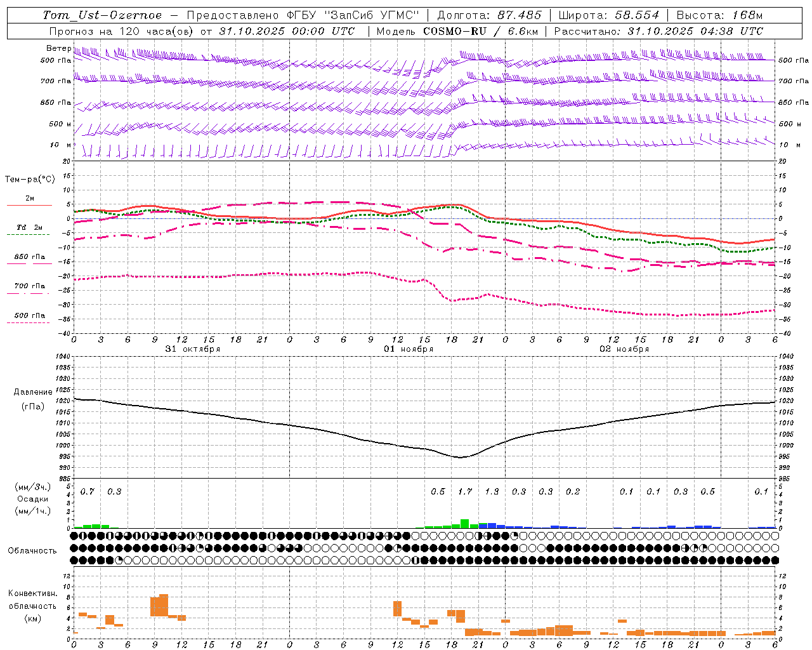Click the Td 2м legend entry
Image resolution: width=812 pixels, height=650 pixels.
click(x=29, y=227)
